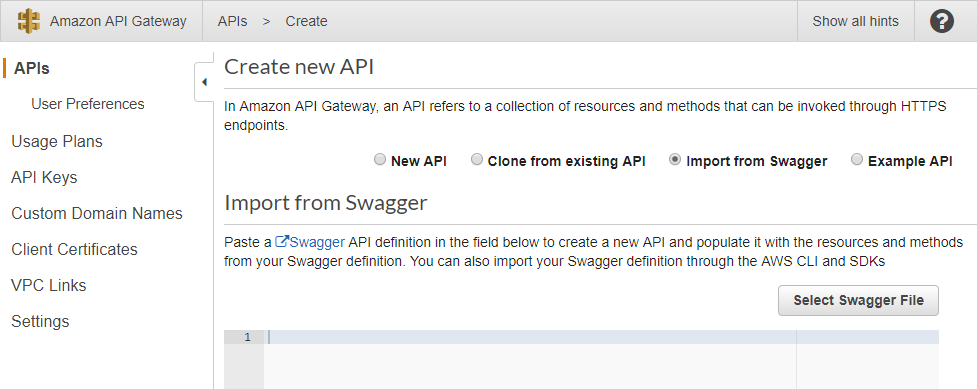Screen dimensions: 977x389
Task: Open Settings in the sidebar
Action: pos(40,322)
